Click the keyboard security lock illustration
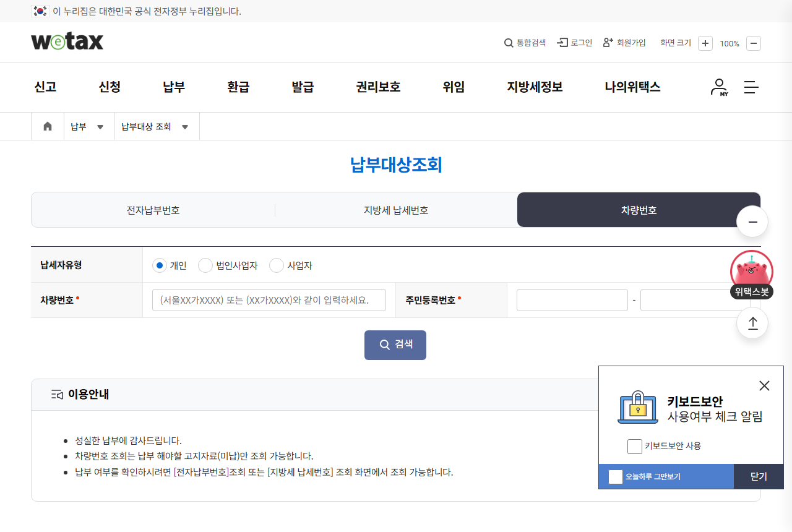 (x=638, y=408)
